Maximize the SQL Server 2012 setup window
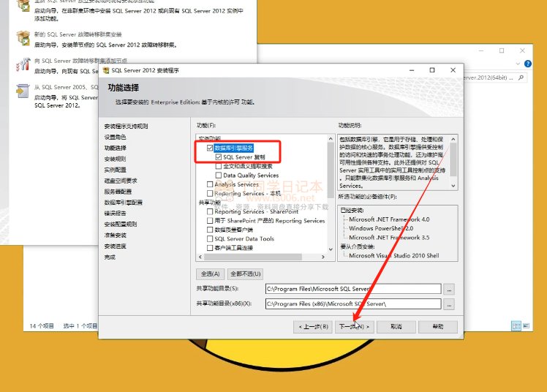Viewport: 547px width, 392px height. 432,70
